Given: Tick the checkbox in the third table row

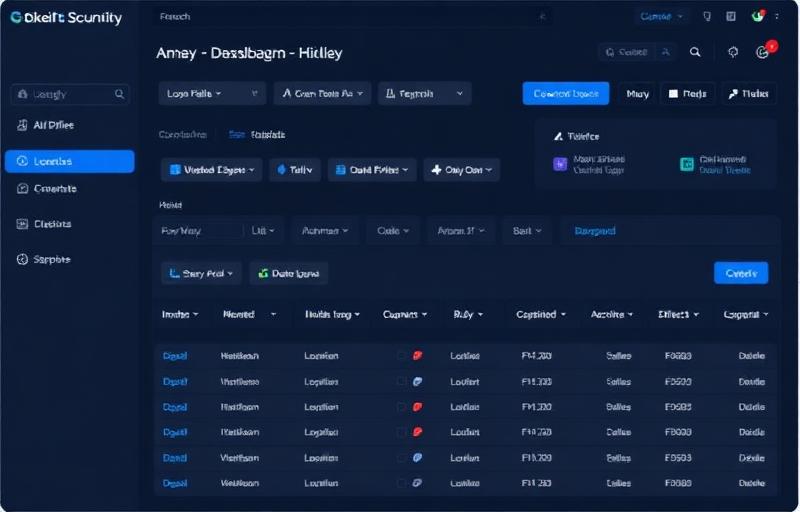Looking at the screenshot, I should point(402,407).
